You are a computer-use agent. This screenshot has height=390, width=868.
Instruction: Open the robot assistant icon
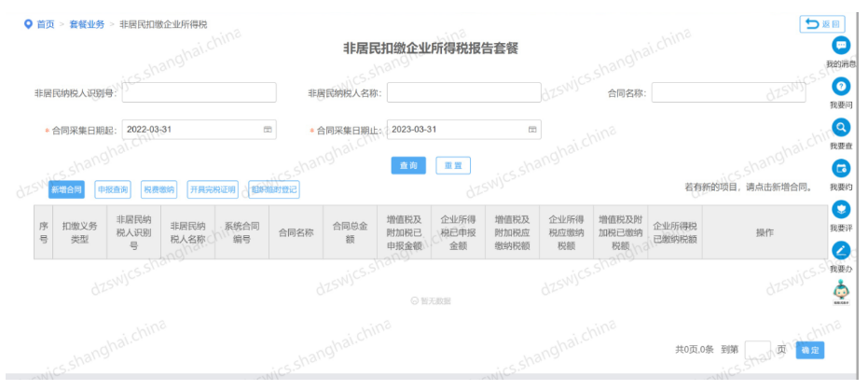click(841, 291)
